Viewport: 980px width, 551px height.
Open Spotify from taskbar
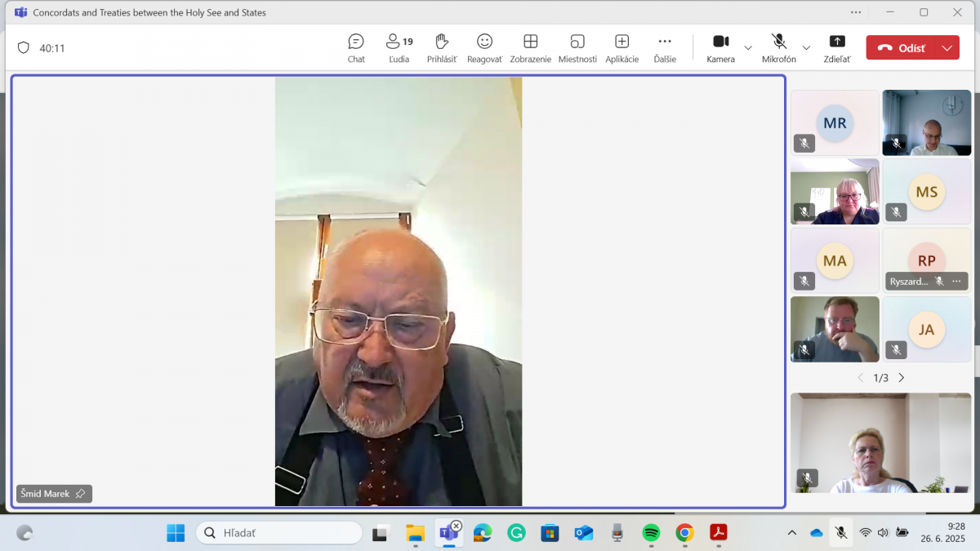[651, 533]
